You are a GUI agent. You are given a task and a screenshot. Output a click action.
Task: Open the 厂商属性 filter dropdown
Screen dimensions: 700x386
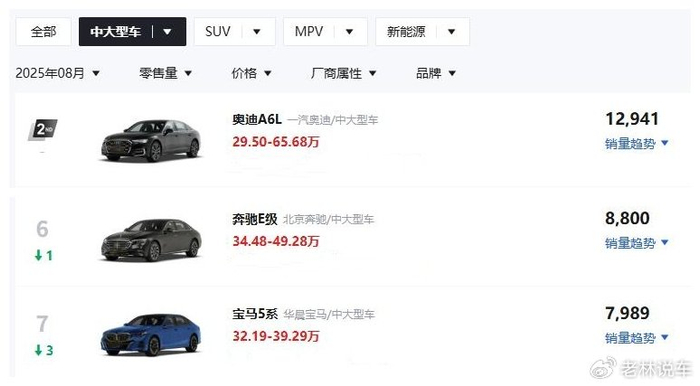[x=343, y=73]
